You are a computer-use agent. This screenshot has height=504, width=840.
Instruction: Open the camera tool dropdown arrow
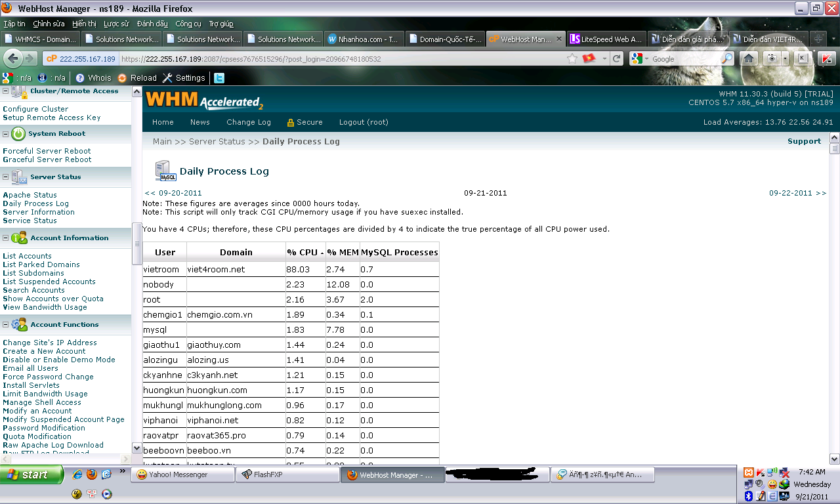coord(784,58)
